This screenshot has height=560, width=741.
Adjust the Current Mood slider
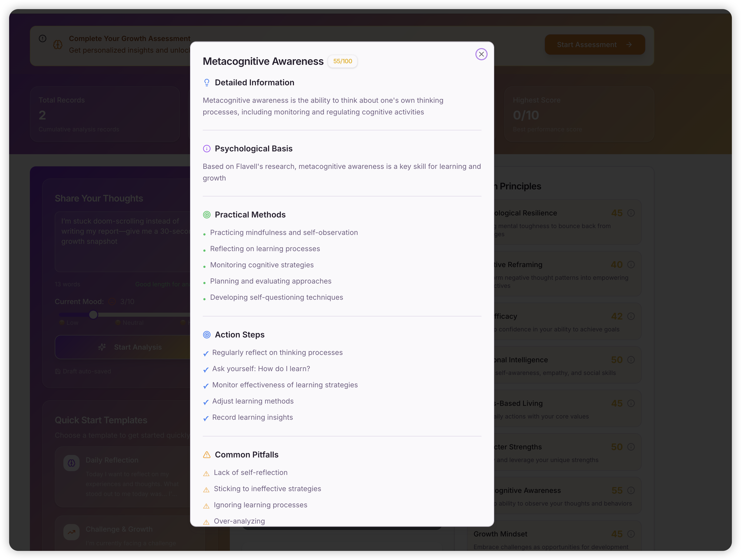coord(94,315)
